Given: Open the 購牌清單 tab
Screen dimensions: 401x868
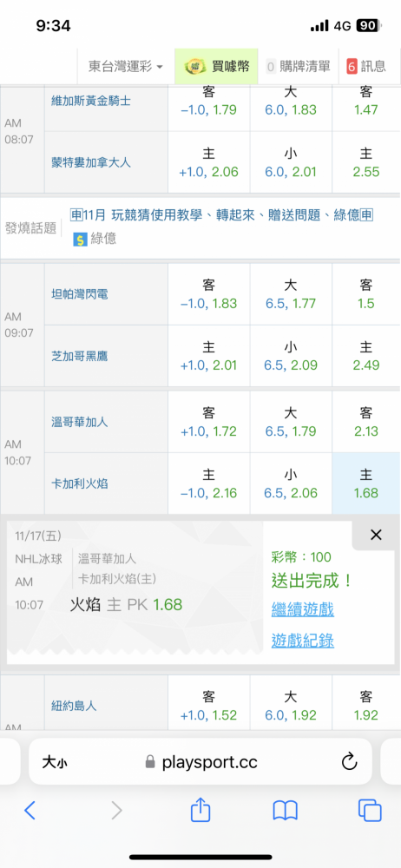Looking at the screenshot, I should point(298,67).
